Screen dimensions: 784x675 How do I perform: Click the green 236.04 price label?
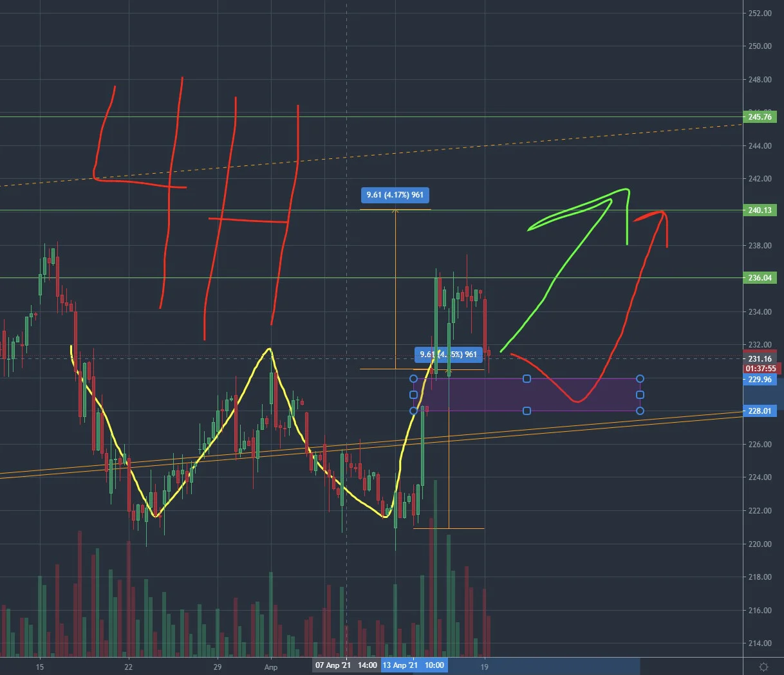[760, 278]
